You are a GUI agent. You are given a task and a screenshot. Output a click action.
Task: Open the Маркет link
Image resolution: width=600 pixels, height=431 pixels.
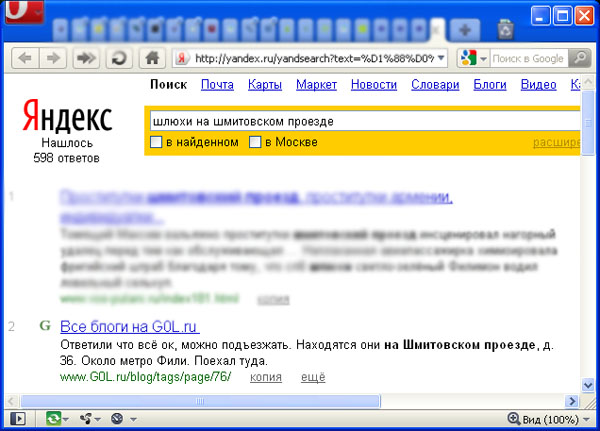pyautogui.click(x=316, y=85)
